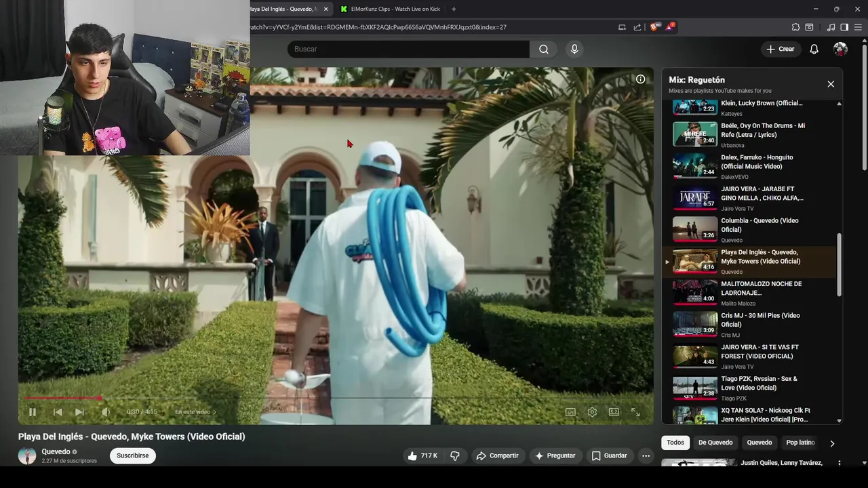Dislike the video
Viewport: 868px width, 488px height.
point(455,455)
